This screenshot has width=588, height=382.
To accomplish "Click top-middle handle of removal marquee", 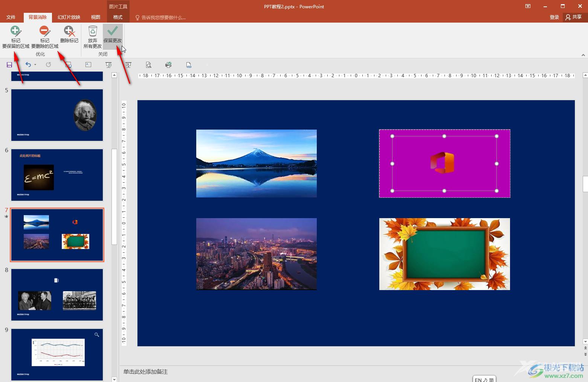I will (444, 136).
